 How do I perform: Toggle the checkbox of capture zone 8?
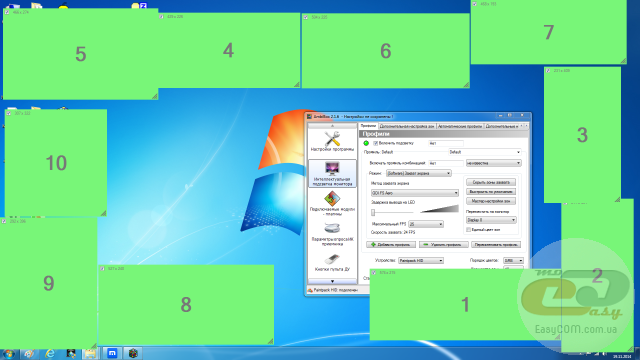(x=102, y=269)
